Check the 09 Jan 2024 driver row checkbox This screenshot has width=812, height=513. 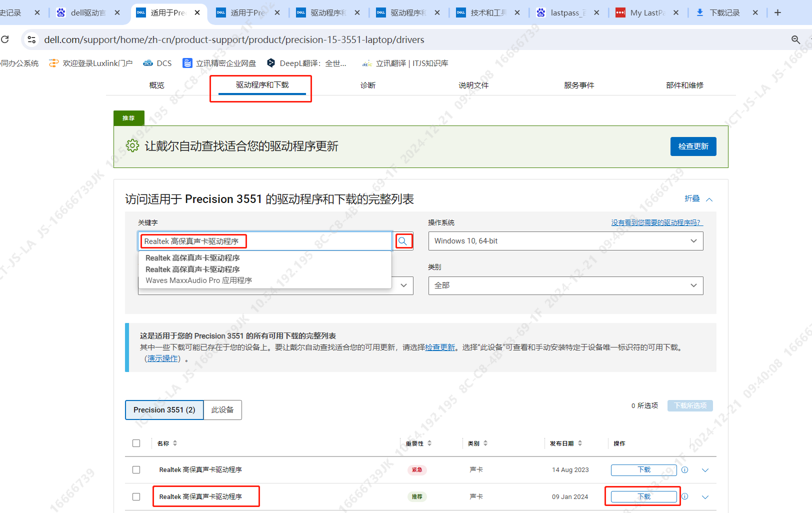[x=136, y=496]
